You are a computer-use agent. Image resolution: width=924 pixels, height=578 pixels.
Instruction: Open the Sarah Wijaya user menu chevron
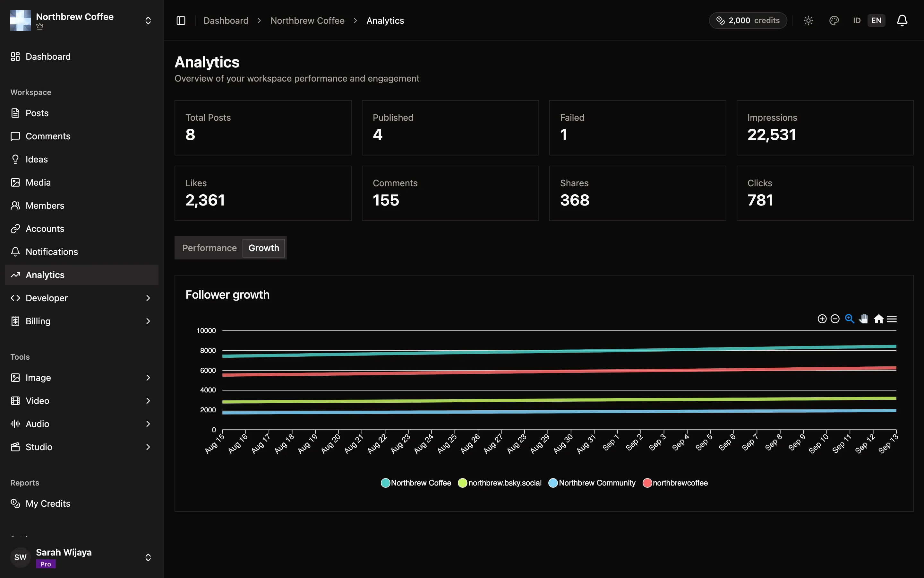148,557
